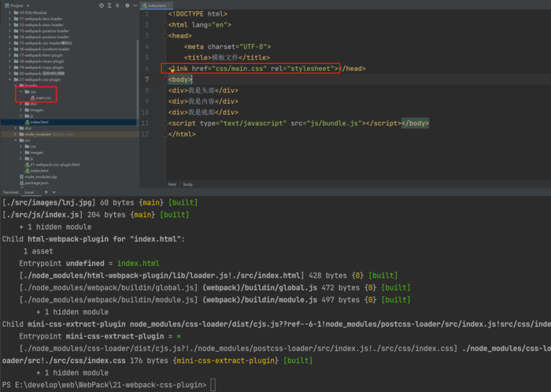Open terminal tabs dropdown arrow

click(54, 192)
